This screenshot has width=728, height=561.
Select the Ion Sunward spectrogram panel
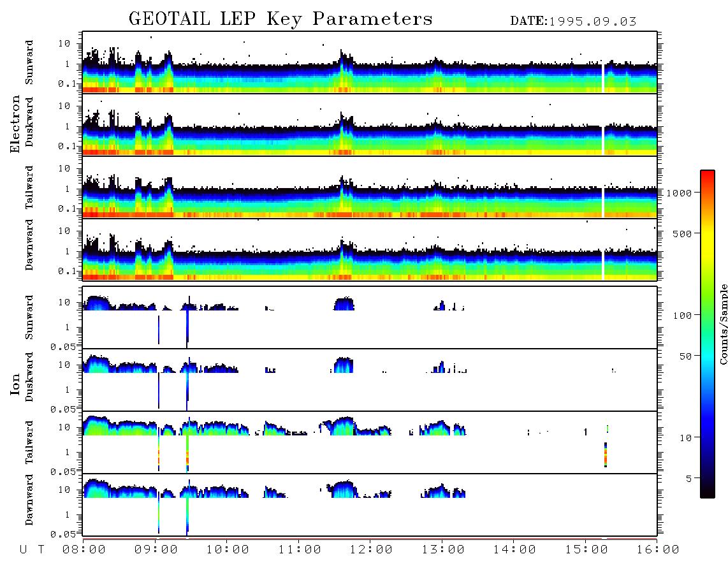[370, 317]
